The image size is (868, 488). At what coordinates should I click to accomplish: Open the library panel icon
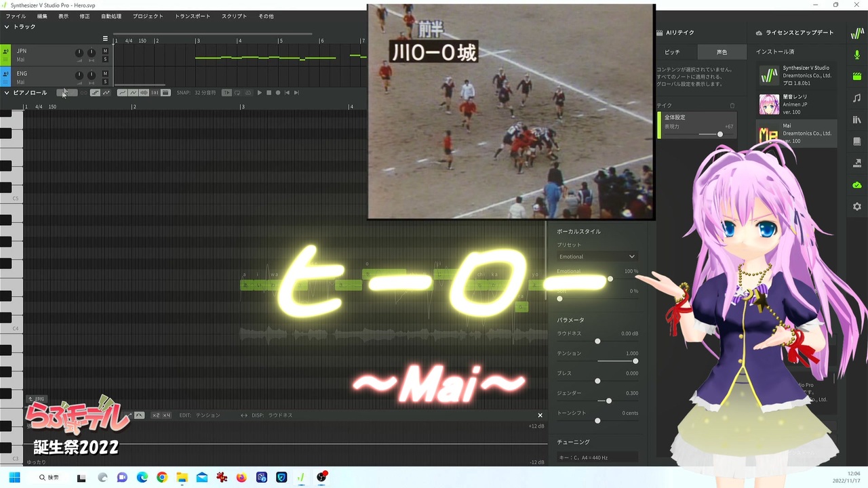(x=857, y=119)
